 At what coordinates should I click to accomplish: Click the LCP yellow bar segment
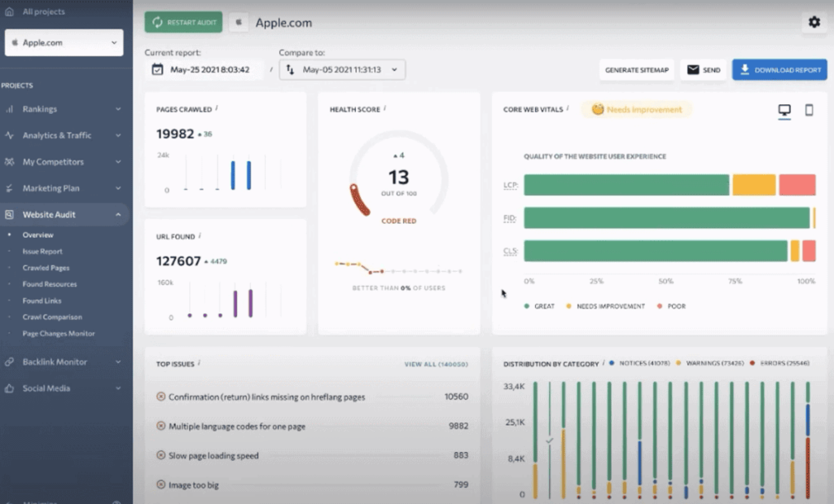(753, 185)
